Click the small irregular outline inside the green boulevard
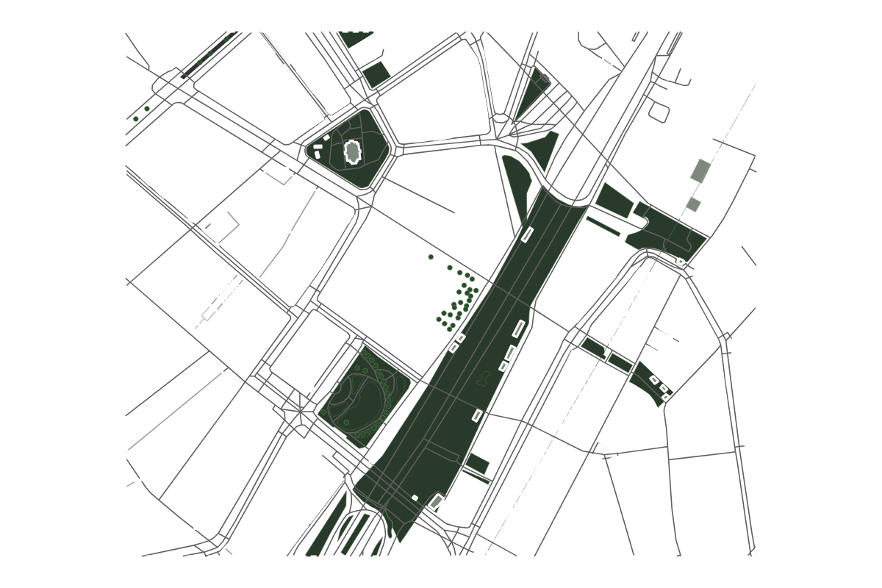The image size is (882, 588). pos(483,379)
